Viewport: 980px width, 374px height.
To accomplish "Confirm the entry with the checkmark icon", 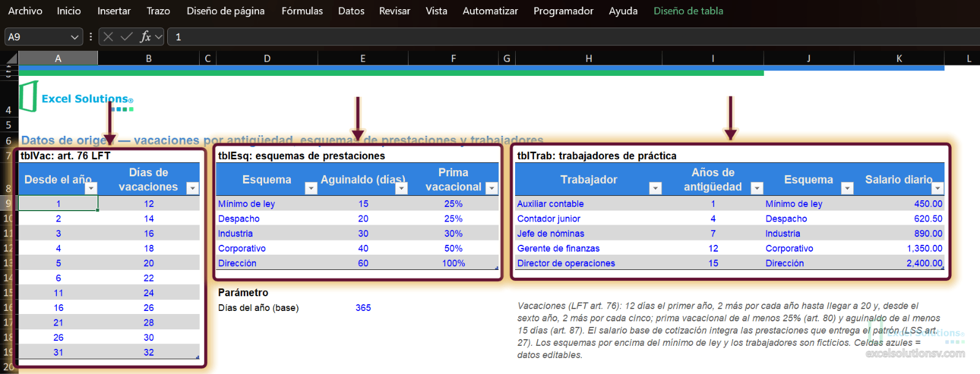I will pos(127,37).
